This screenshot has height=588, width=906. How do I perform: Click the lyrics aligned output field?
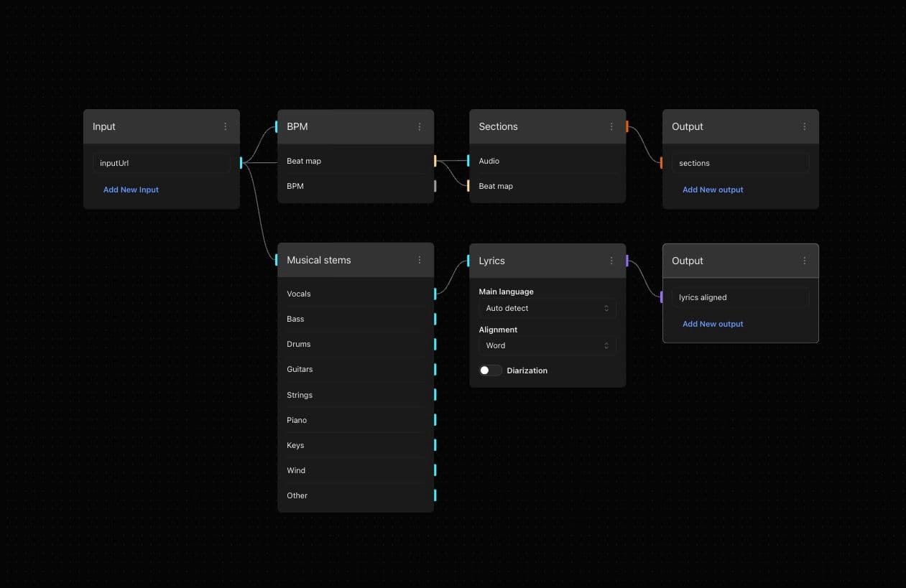(740, 297)
